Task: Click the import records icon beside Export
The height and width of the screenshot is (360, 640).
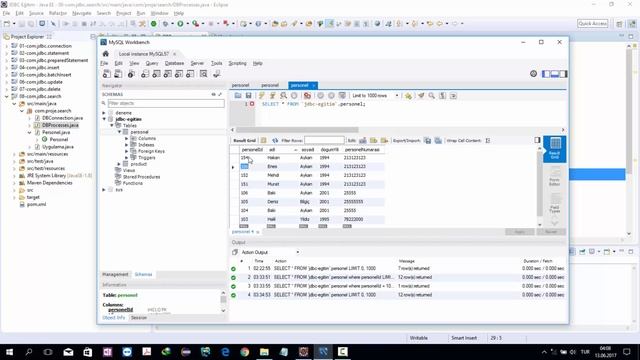Action: click(438, 140)
